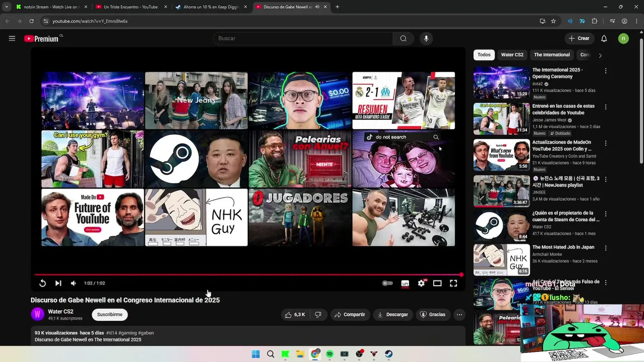This screenshot has width=644, height=362.
Task: Toggle subtitles on the player
Action: pyautogui.click(x=405, y=283)
